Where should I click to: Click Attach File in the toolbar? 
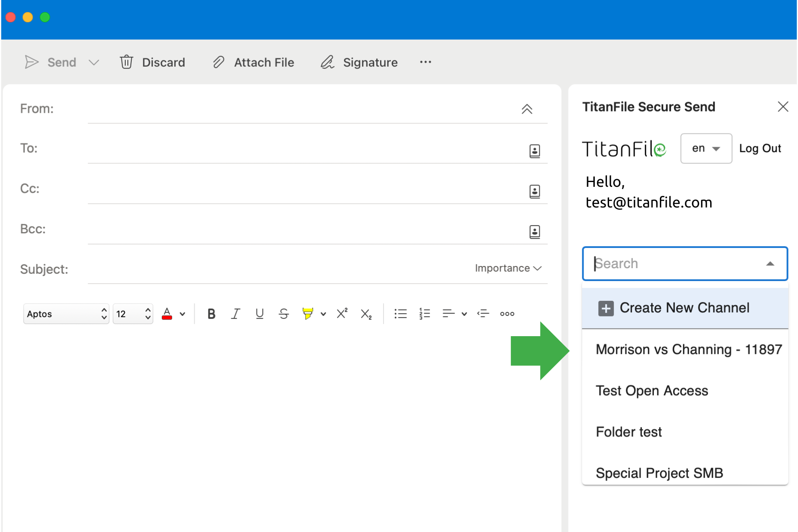[254, 62]
